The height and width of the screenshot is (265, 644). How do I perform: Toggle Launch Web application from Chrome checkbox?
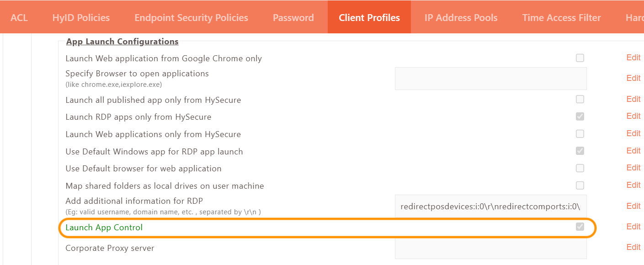(580, 58)
